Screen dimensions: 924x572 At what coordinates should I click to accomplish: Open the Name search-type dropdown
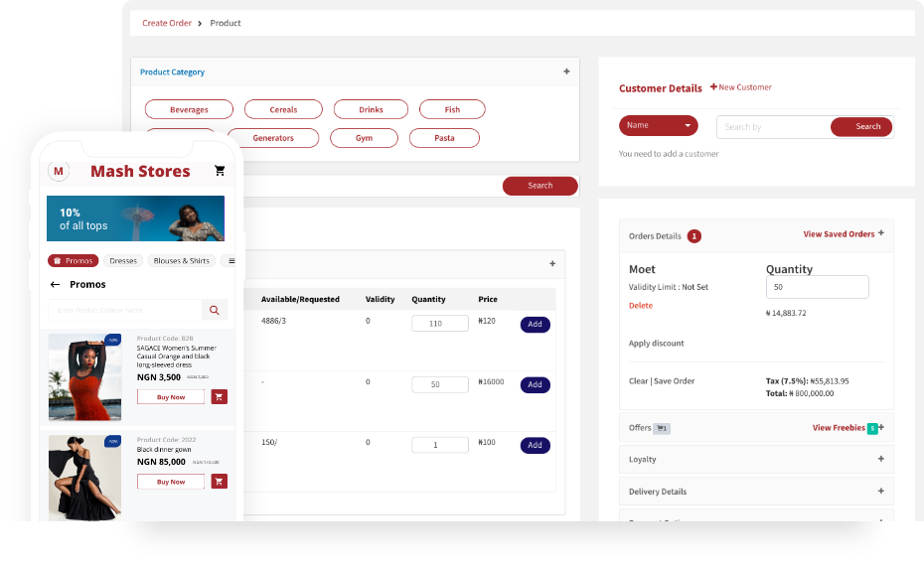click(x=659, y=125)
